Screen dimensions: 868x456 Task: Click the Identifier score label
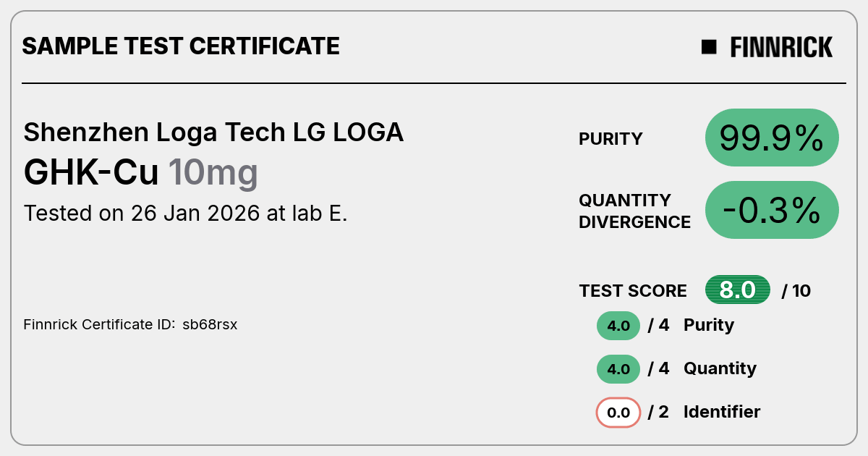click(722, 412)
